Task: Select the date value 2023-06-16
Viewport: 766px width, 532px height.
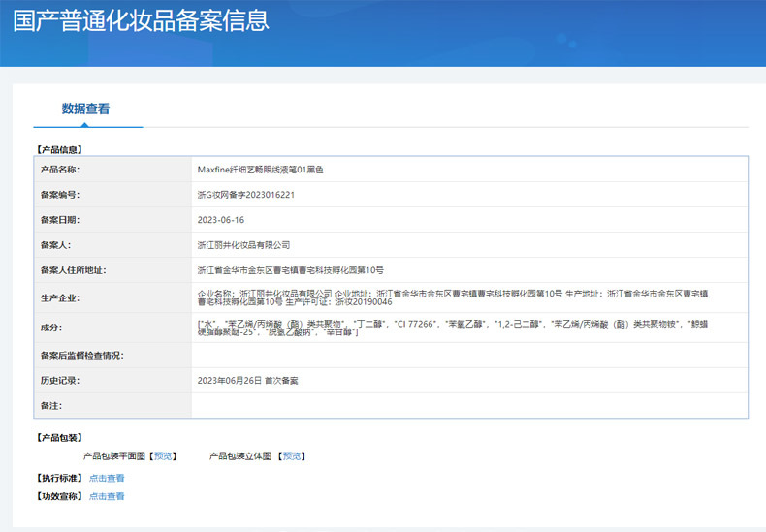Action: click(x=221, y=220)
